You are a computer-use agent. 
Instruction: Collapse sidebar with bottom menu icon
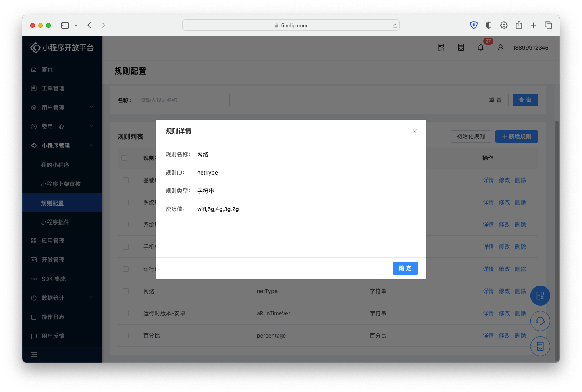coord(34,355)
